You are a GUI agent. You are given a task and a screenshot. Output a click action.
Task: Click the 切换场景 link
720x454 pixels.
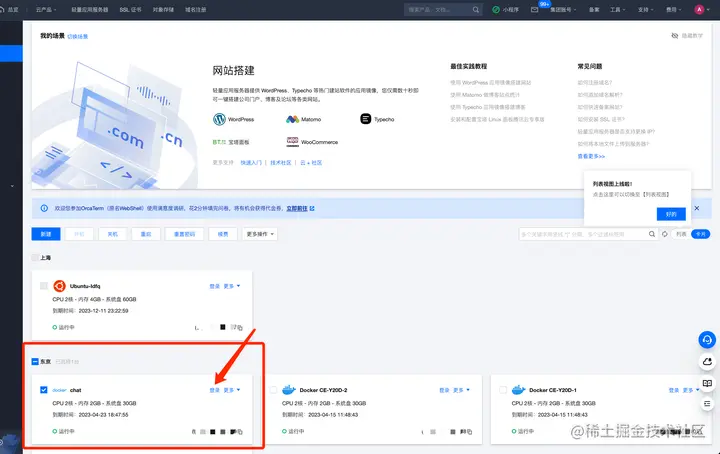coord(78,36)
